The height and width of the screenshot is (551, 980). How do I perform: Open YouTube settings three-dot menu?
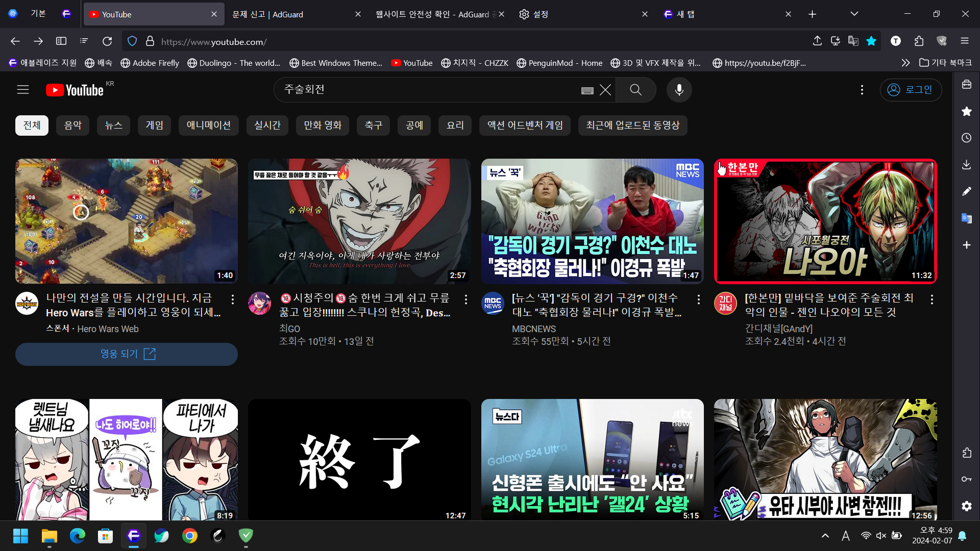click(x=862, y=90)
